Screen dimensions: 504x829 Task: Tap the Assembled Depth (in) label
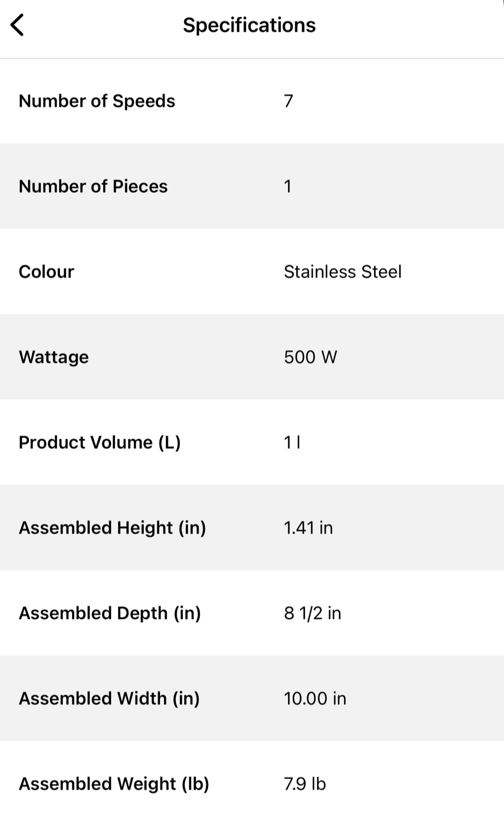(110, 613)
